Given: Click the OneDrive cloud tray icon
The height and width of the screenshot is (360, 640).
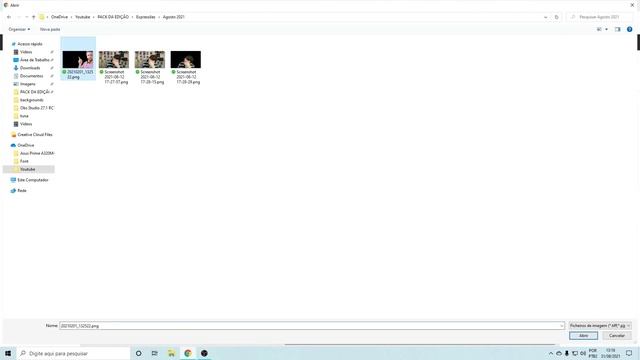Looking at the screenshot, I should coord(559,353).
